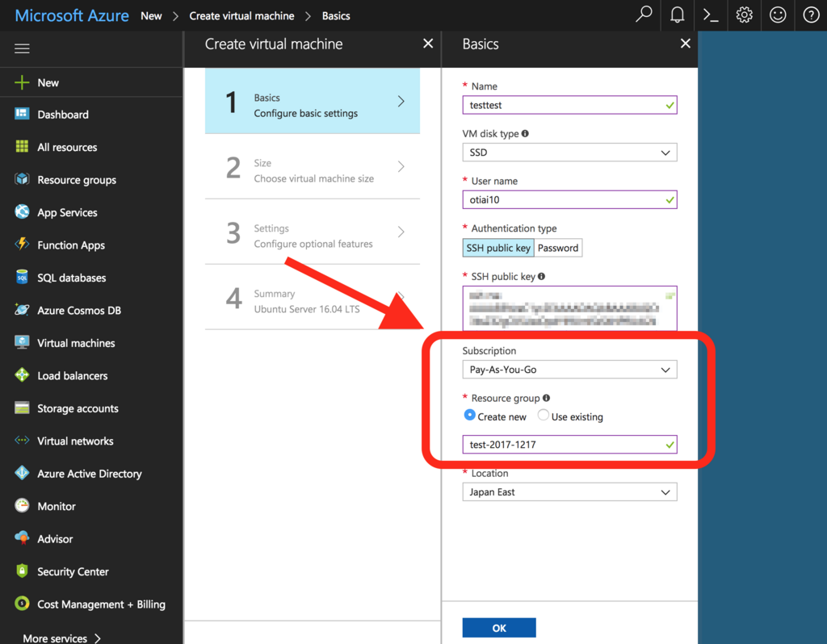This screenshot has height=644, width=827.
Task: Open step 3 Settings optional features
Action: 313,232
